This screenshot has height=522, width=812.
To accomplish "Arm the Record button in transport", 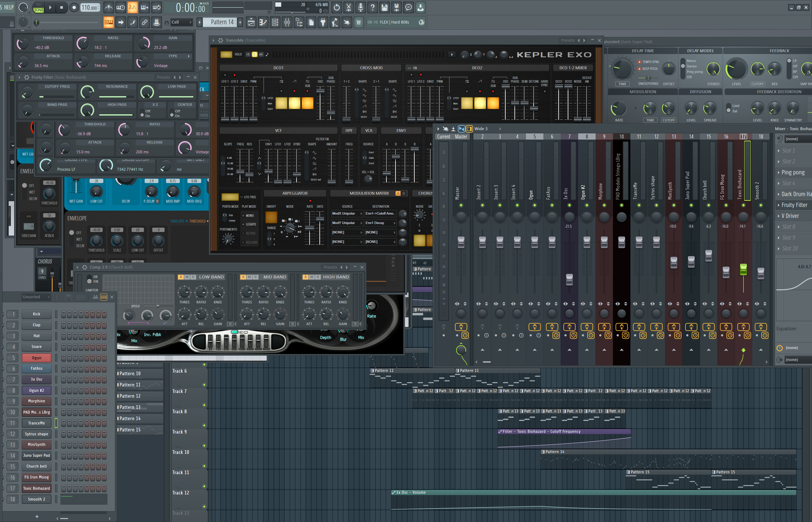I will (x=74, y=7).
